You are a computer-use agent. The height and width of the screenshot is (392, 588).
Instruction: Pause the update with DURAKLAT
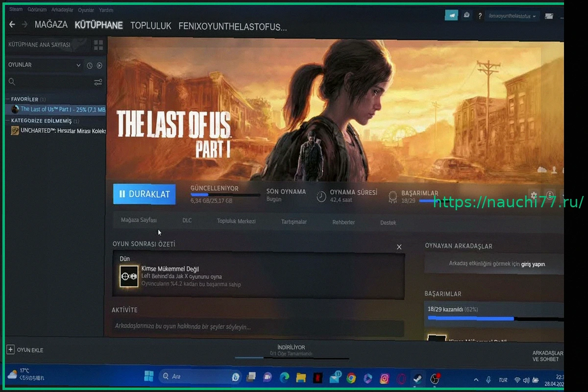(145, 194)
